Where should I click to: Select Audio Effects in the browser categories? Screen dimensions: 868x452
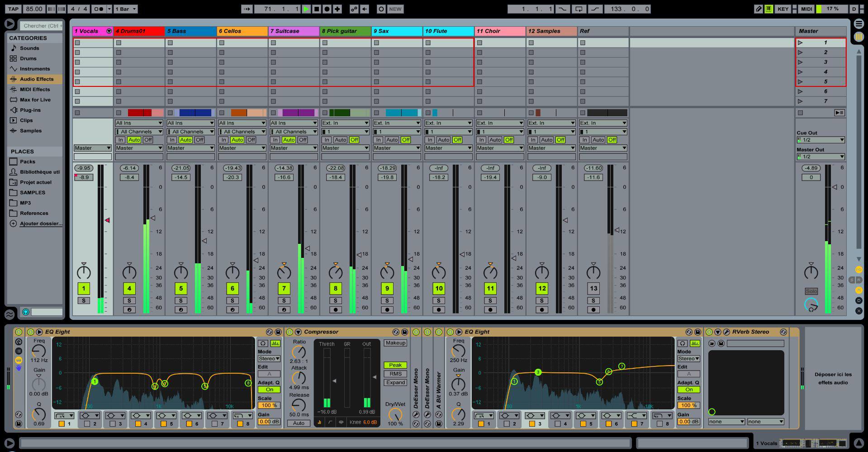coord(36,79)
